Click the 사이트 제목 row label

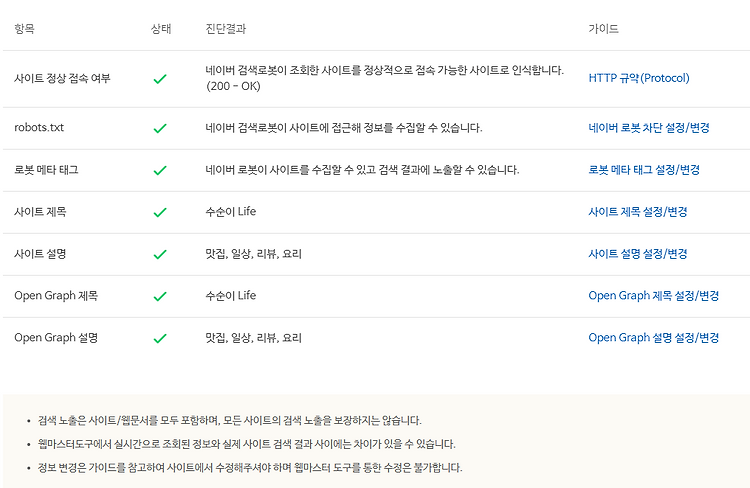pyautogui.click(x=40, y=212)
